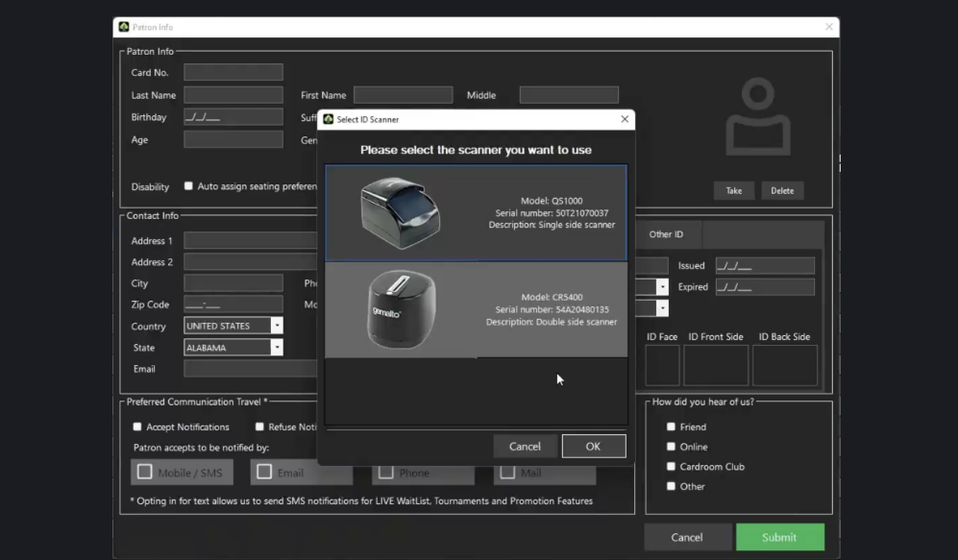958x560 pixels.
Task: Delete the patron photo
Action: coord(782,190)
